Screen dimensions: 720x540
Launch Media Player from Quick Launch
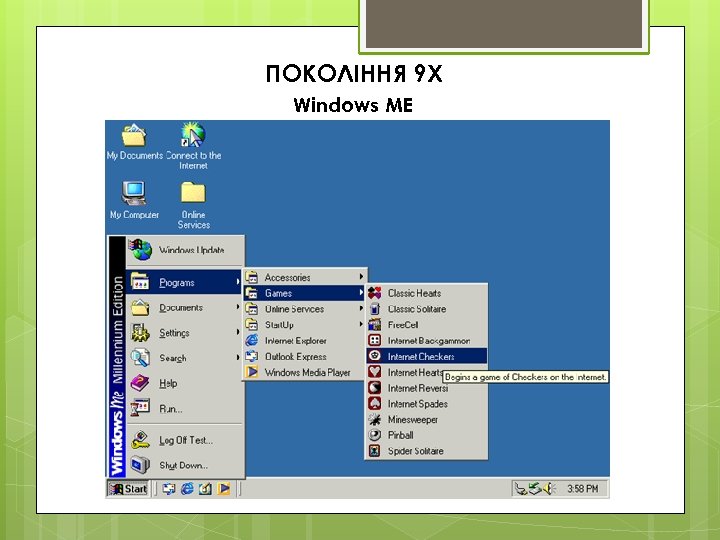click(224, 489)
